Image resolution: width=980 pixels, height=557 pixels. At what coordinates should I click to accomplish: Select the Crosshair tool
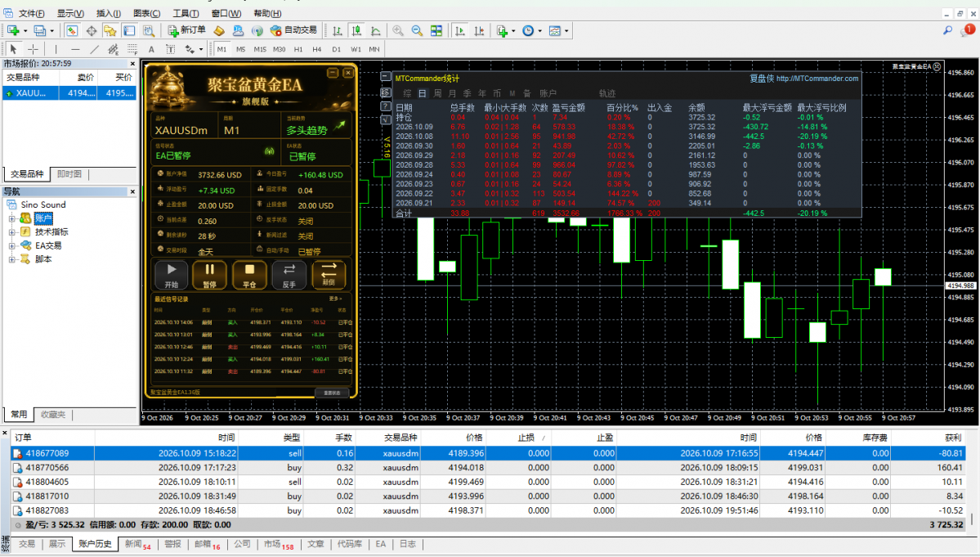(33, 49)
